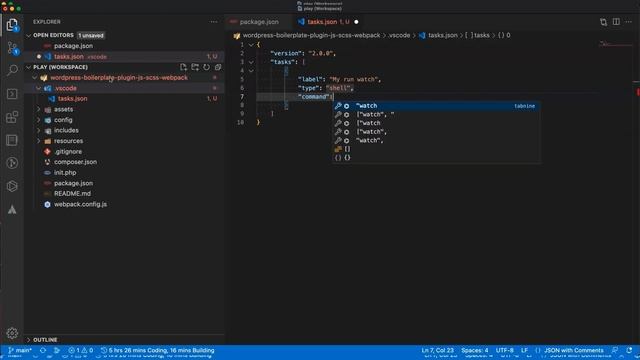Open the Run and Debug view

[x=12, y=94]
